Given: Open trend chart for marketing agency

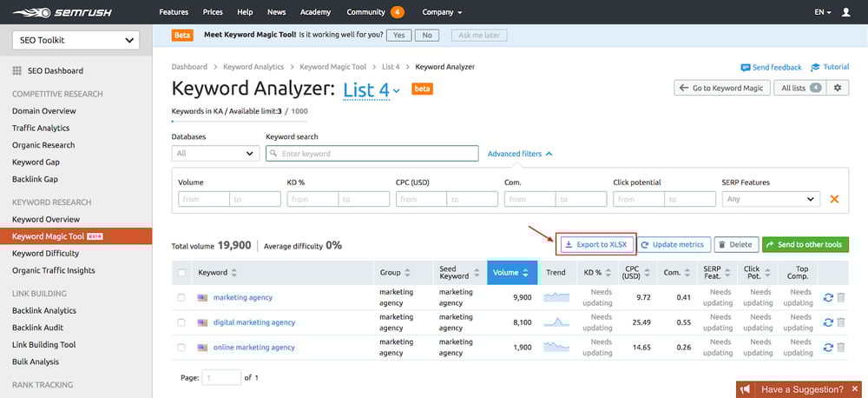Looking at the screenshot, I should 556,297.
